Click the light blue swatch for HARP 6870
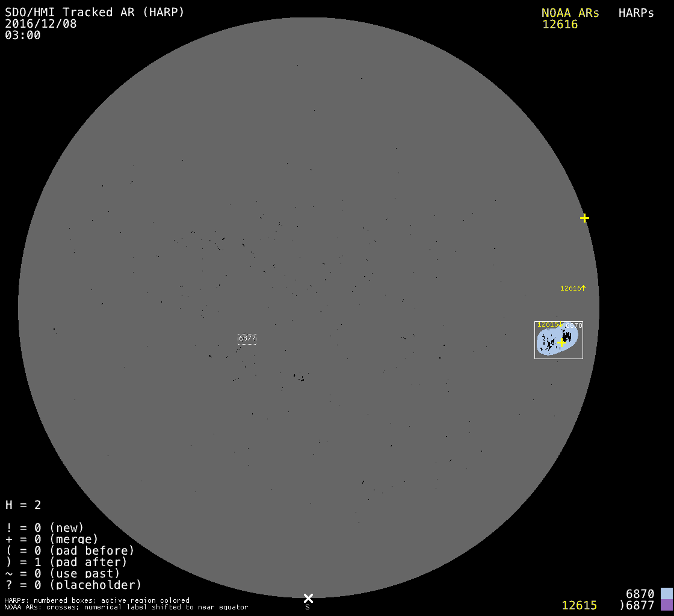Viewport: 674px width, 616px height. [x=666, y=594]
